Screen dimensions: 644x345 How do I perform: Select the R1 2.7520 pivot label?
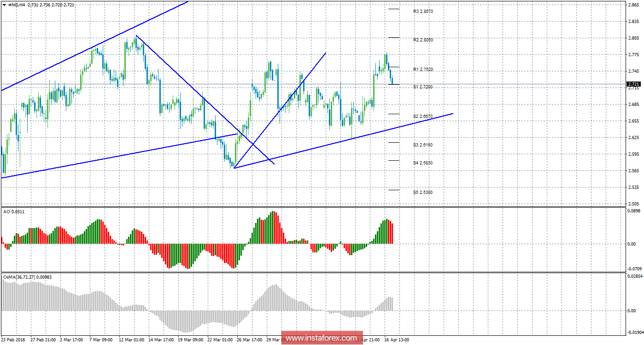click(423, 70)
